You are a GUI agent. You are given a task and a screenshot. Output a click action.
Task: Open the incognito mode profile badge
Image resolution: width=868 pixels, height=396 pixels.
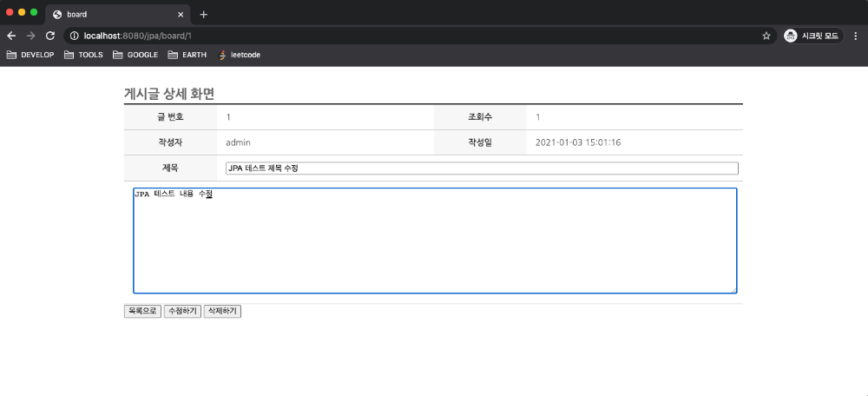tap(813, 36)
